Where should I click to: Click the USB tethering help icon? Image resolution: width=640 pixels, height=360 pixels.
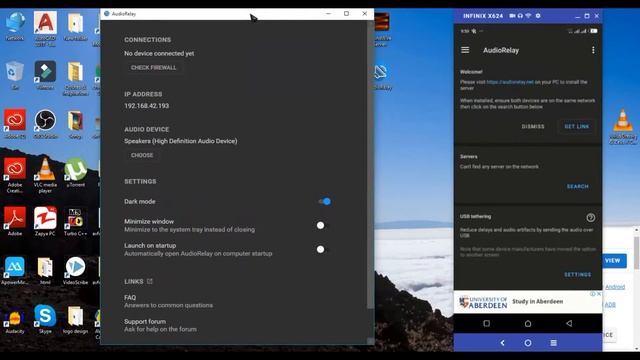(591, 218)
